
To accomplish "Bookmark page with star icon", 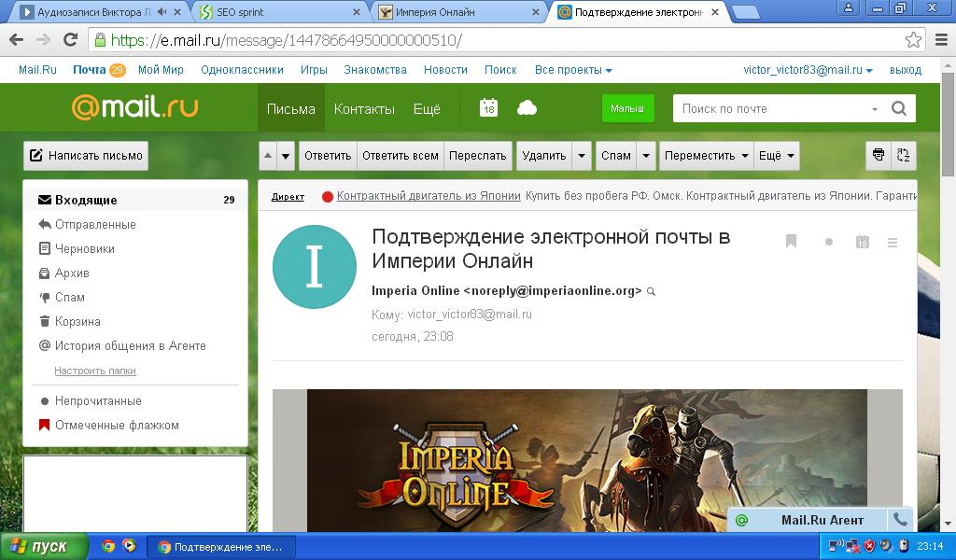I will [913, 40].
